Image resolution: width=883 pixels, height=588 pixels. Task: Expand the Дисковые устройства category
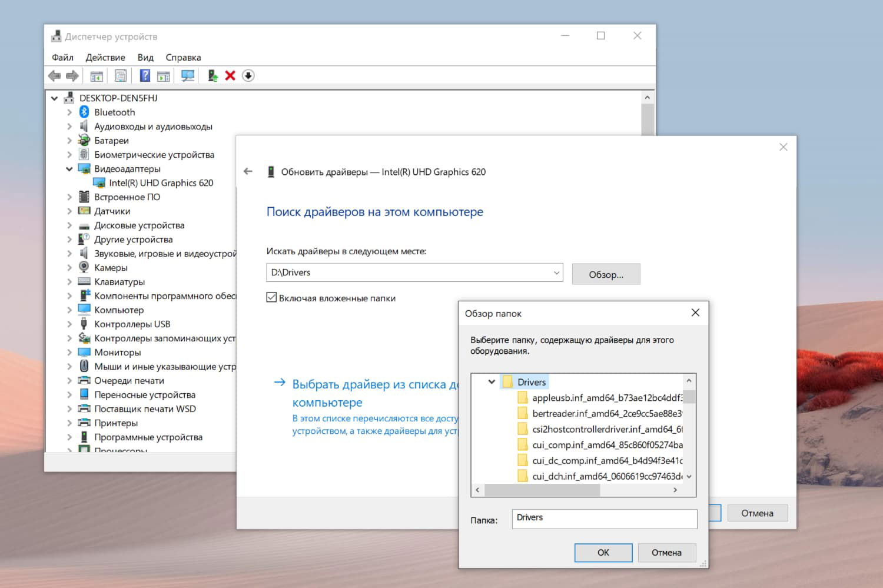coord(69,225)
